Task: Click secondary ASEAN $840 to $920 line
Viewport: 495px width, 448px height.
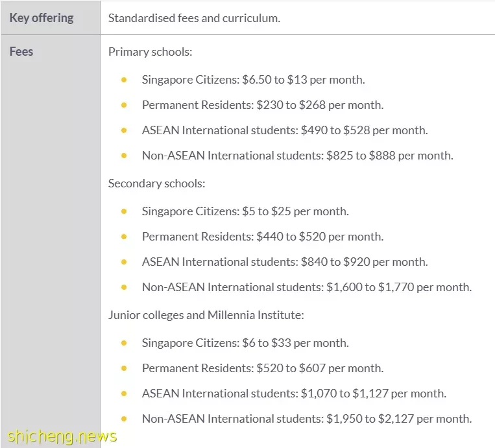Action: (x=285, y=262)
